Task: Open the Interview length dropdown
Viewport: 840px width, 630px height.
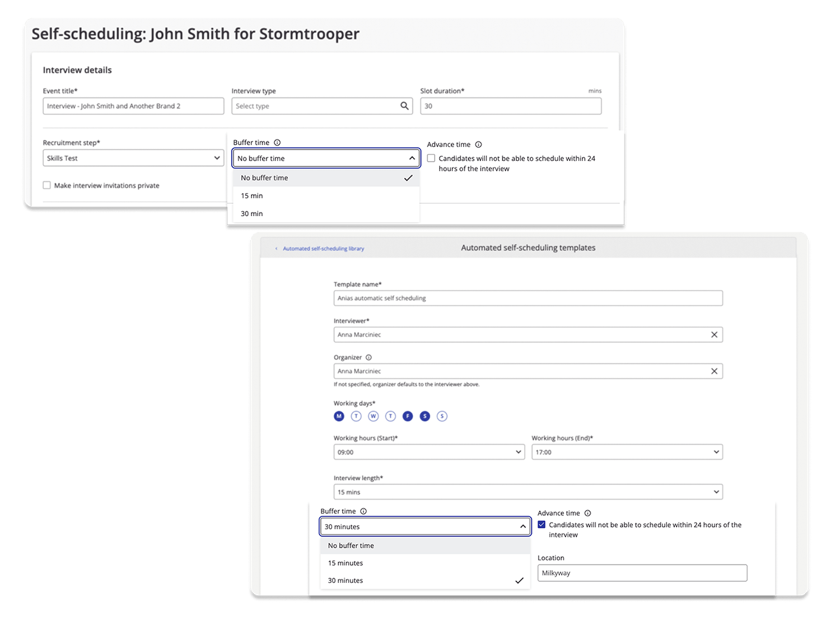Action: (528, 492)
